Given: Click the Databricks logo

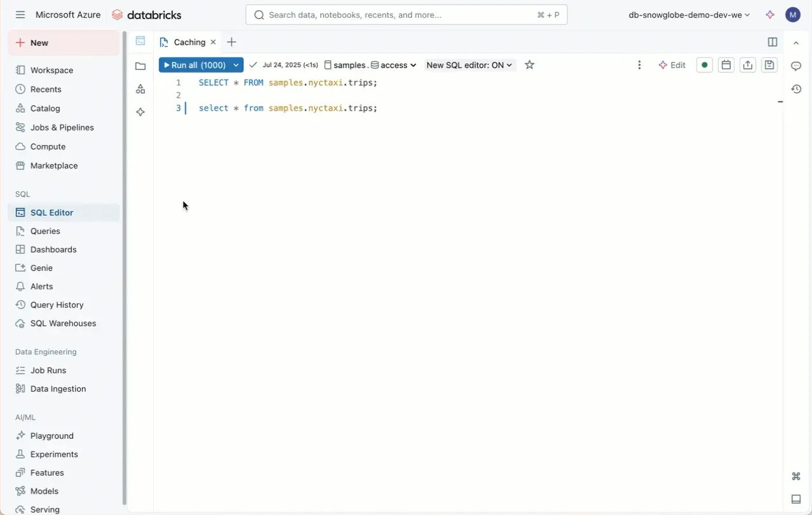Looking at the screenshot, I should click(x=146, y=15).
